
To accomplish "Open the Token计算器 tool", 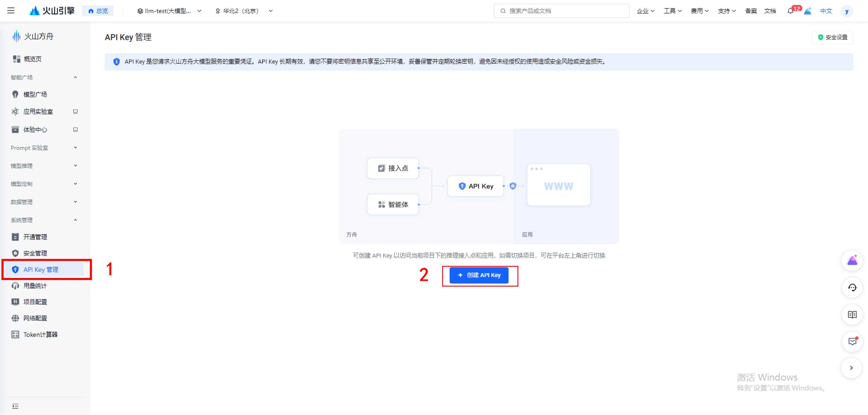I will pyautogui.click(x=40, y=334).
